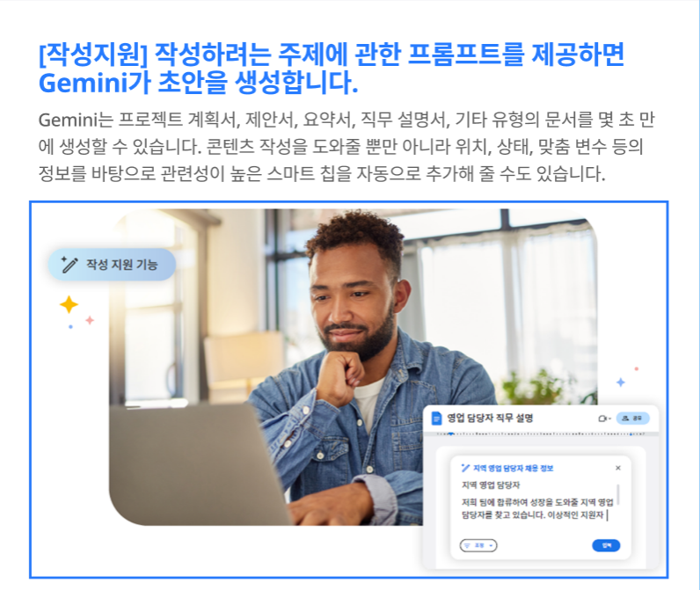This screenshot has height=590, width=700.
Task: Expand the 조정 refine dropdown pill
Action: pyautogui.click(x=478, y=545)
